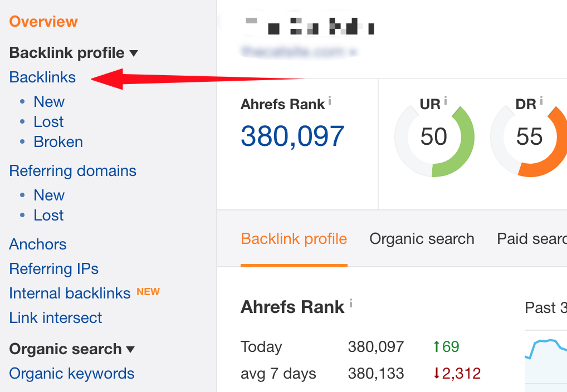This screenshot has height=392, width=567.
Task: Click the avg 7 days rank 380,133
Action: (x=376, y=374)
